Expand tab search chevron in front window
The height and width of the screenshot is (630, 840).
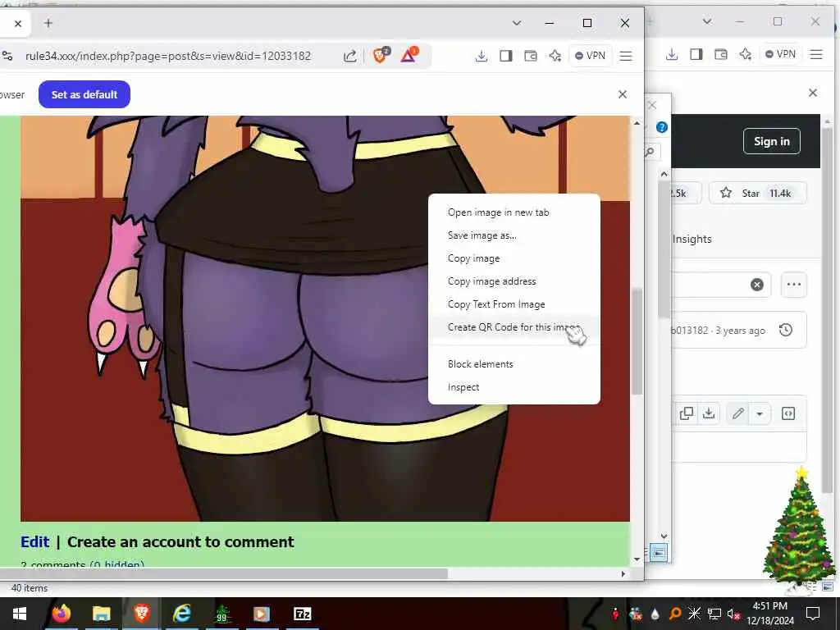pos(517,23)
